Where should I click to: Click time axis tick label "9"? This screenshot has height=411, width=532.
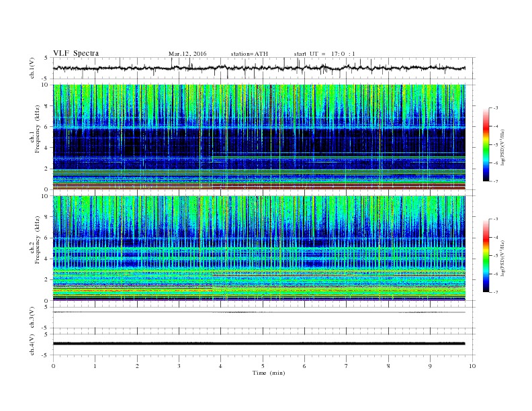(430, 366)
